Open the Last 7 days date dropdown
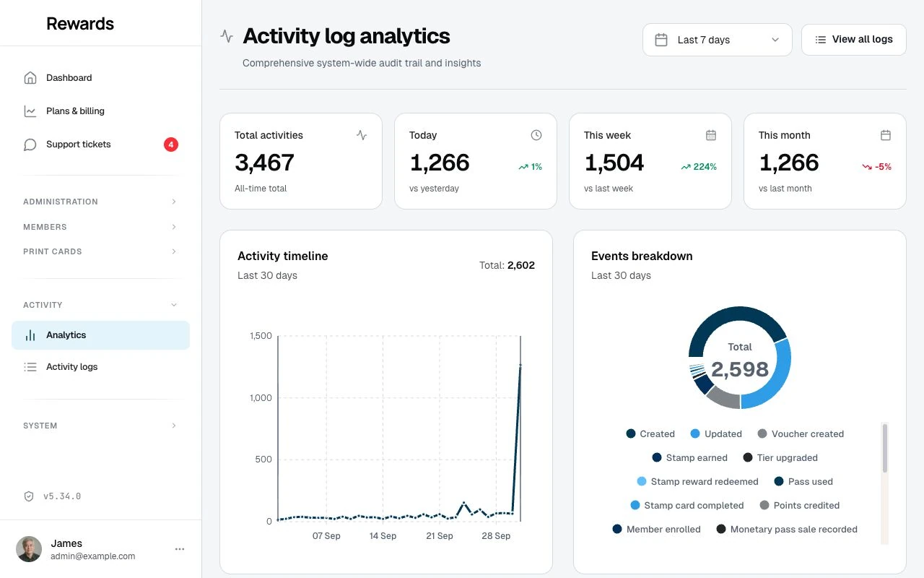The image size is (924, 578). [x=718, y=40]
